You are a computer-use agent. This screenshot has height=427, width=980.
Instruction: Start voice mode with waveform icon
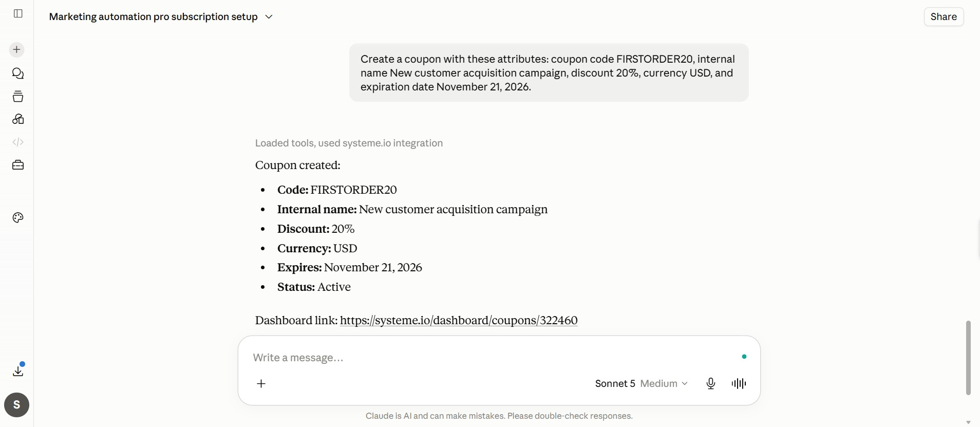click(739, 384)
